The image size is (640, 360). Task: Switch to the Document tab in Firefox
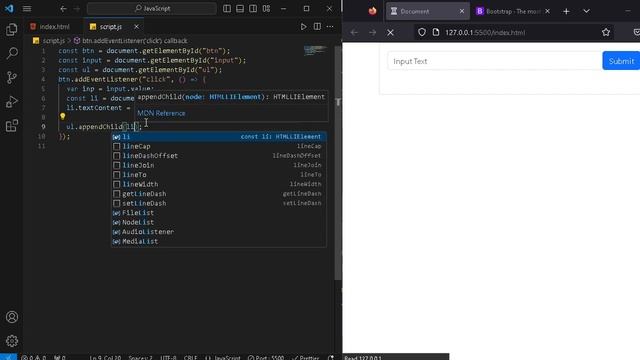click(428, 11)
